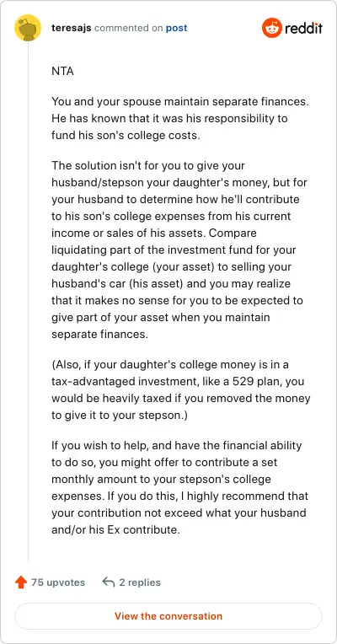Image resolution: width=337 pixels, height=644 pixels.
Task: Click the paragraph about separate finances
Action: coord(179,118)
